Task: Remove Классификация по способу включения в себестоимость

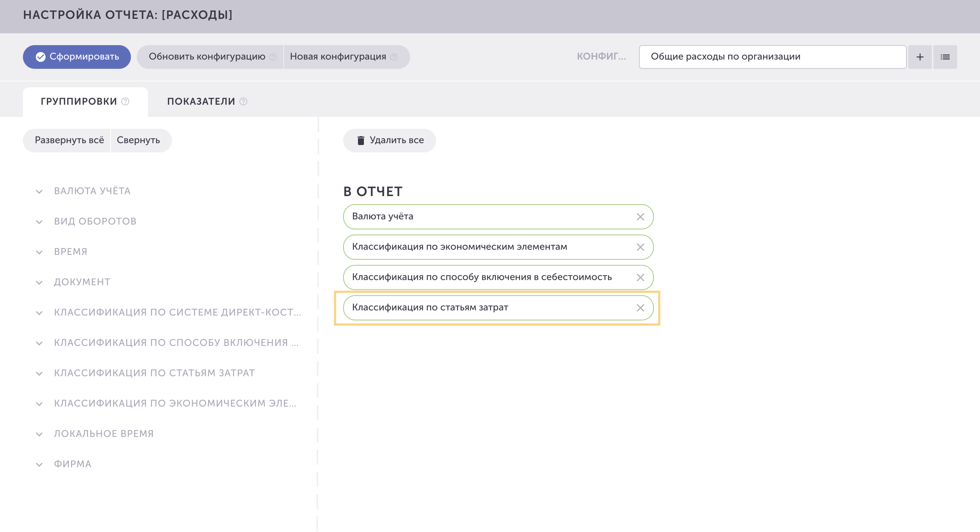Action: (x=640, y=277)
